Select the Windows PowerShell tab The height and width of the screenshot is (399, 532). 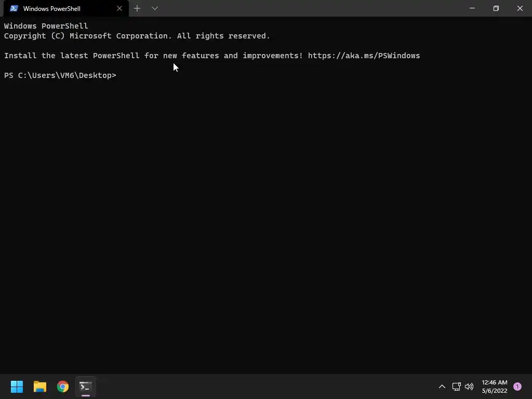[x=66, y=8]
